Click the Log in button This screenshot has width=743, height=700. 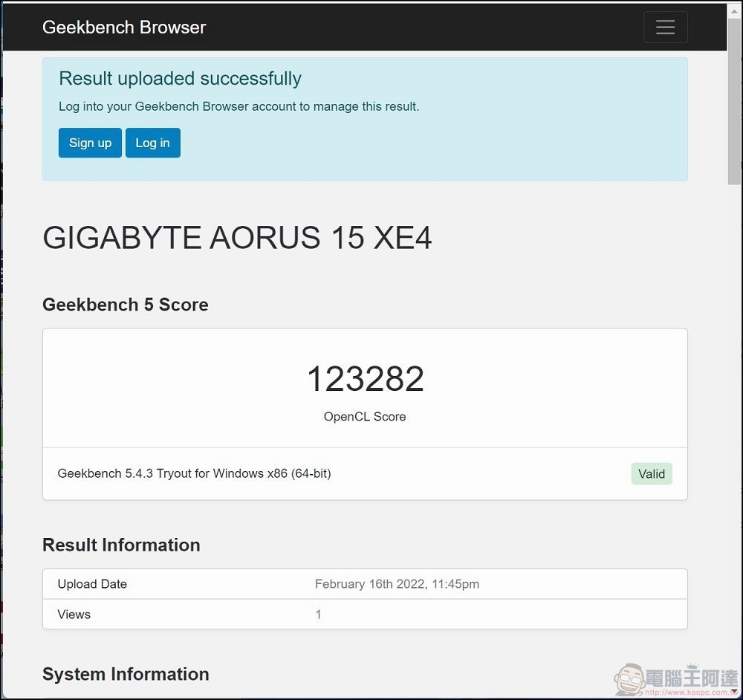coord(152,143)
